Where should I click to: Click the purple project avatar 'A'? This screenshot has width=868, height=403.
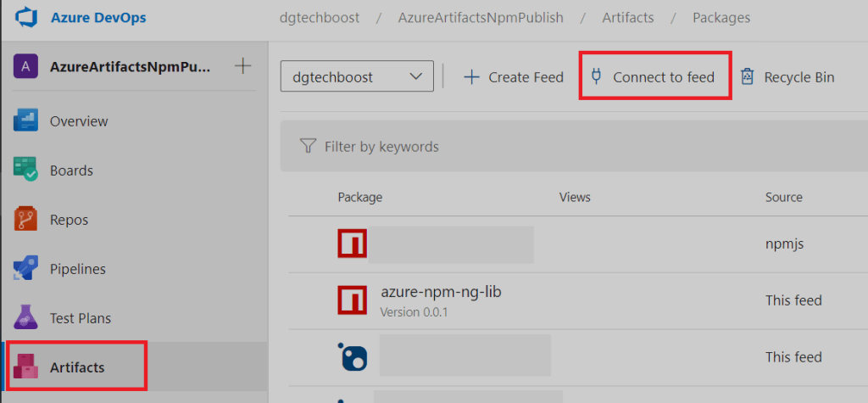[x=26, y=67]
